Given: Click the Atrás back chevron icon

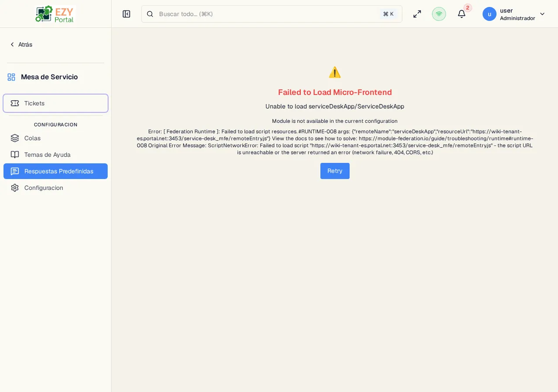Looking at the screenshot, I should point(12,44).
